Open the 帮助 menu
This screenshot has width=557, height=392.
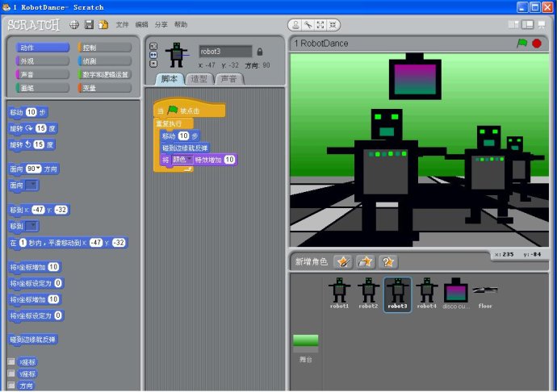click(181, 24)
